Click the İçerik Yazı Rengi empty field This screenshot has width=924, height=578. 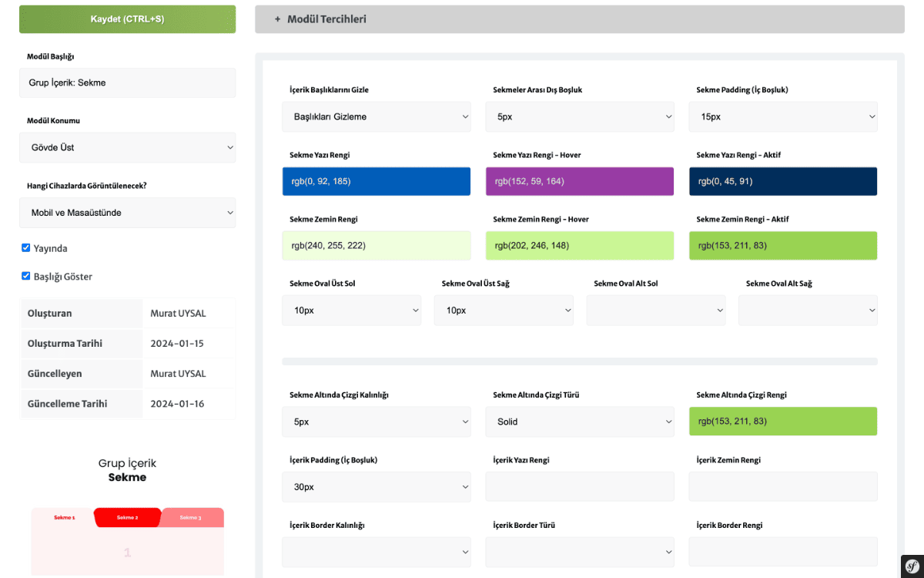[580, 487]
